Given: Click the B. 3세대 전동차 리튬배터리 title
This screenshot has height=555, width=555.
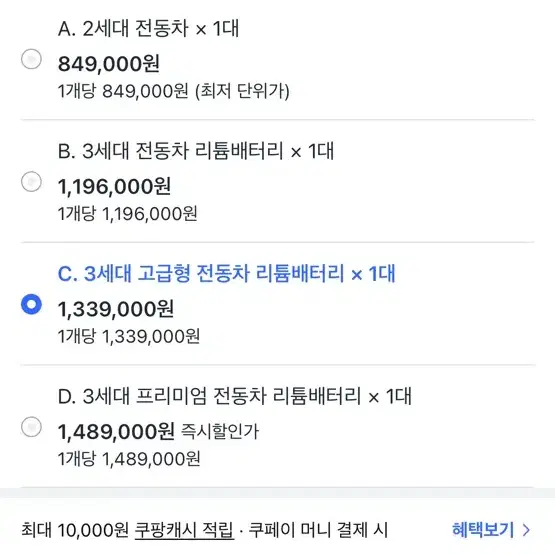Looking at the screenshot, I should [x=196, y=151].
